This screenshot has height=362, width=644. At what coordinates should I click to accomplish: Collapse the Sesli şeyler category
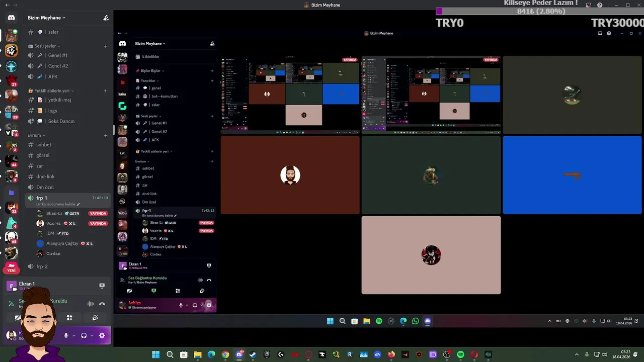[47, 46]
